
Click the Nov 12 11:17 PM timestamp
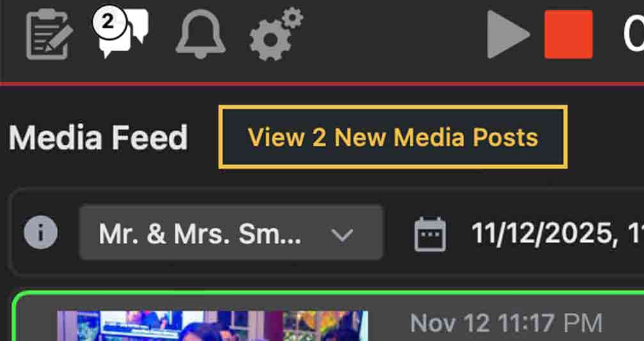click(505, 323)
